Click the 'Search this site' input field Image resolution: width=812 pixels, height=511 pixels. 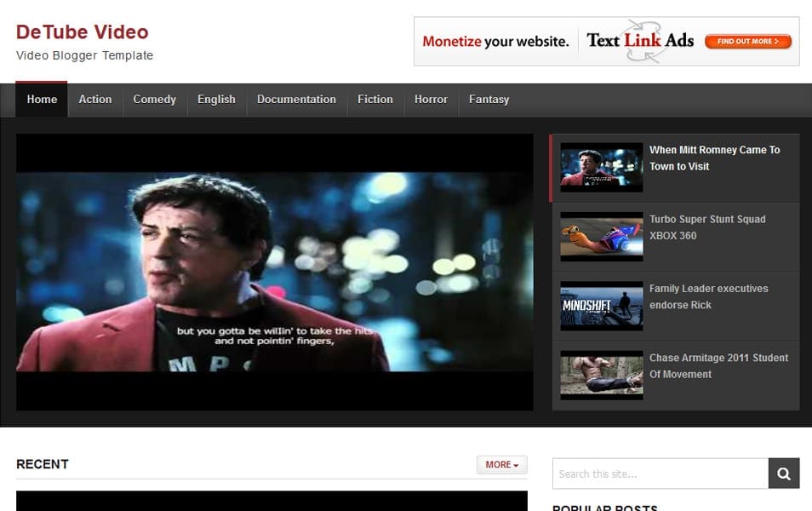[x=660, y=473]
